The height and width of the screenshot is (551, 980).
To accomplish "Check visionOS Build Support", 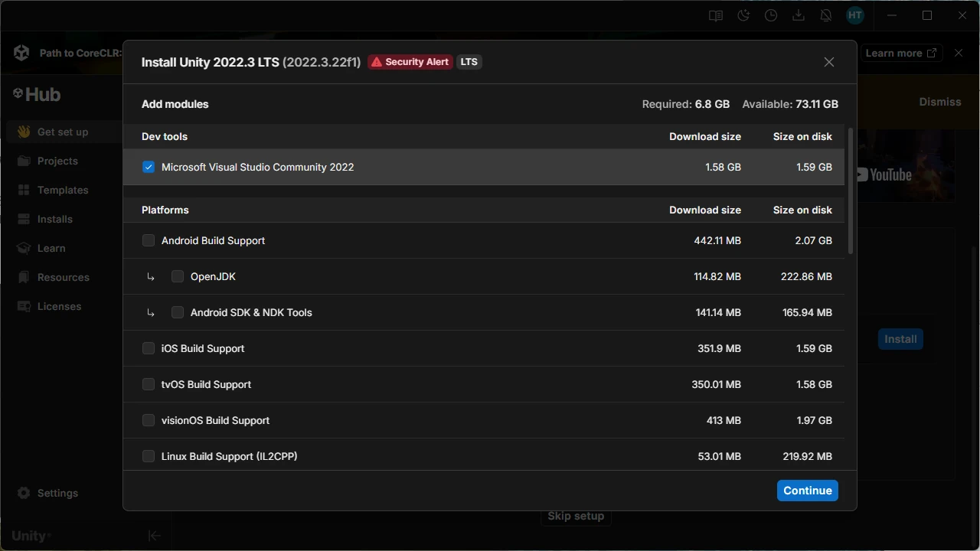I will coord(149,420).
